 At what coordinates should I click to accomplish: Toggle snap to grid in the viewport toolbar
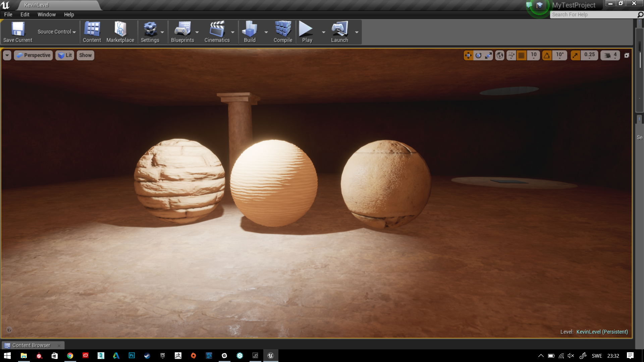(x=522, y=55)
